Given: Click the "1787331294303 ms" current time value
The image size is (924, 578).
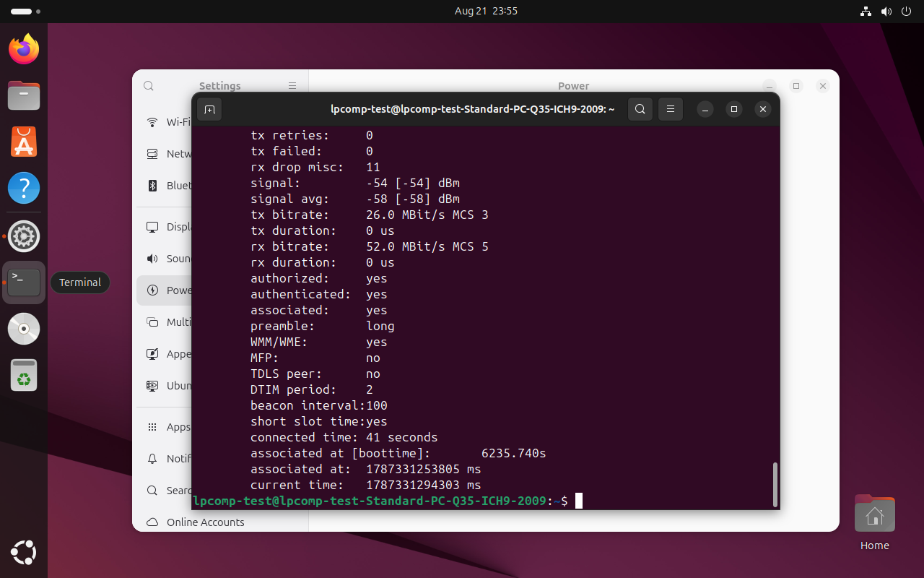Looking at the screenshot, I should pyautogui.click(x=424, y=485).
